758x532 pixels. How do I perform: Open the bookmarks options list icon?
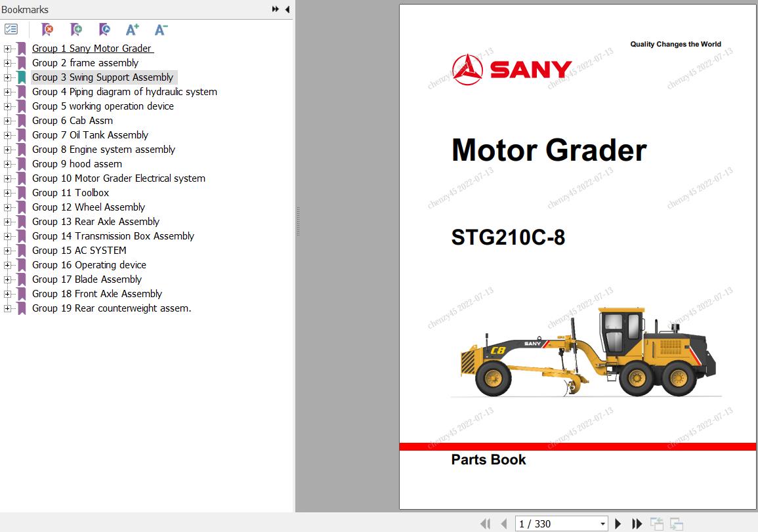click(x=11, y=30)
